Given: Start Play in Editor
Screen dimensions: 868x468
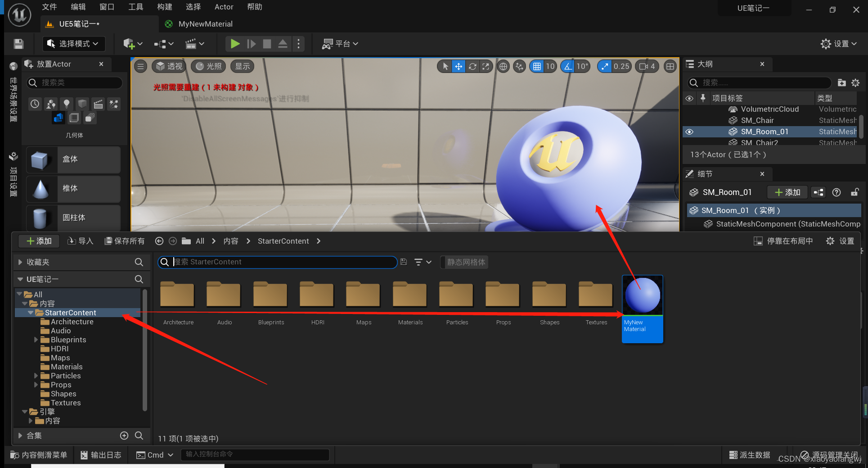Looking at the screenshot, I should click(x=235, y=44).
